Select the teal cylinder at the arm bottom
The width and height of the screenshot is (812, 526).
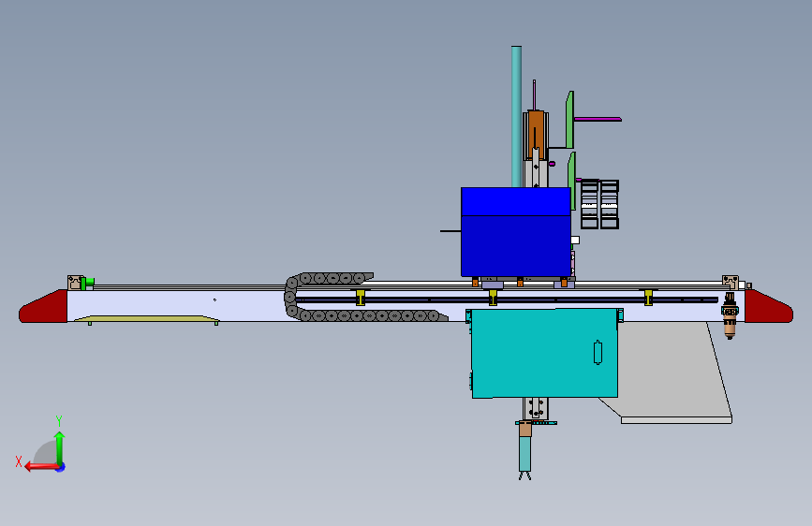click(524, 454)
